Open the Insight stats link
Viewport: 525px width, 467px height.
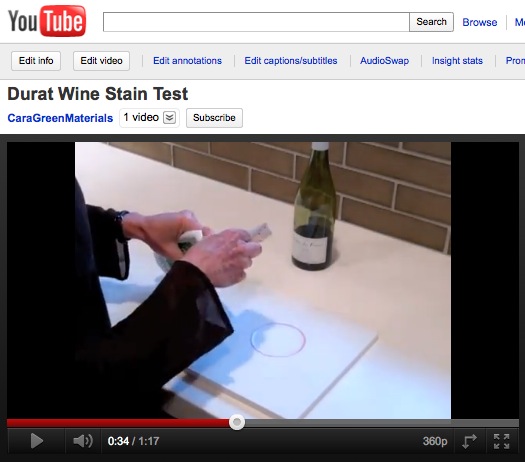coord(457,61)
